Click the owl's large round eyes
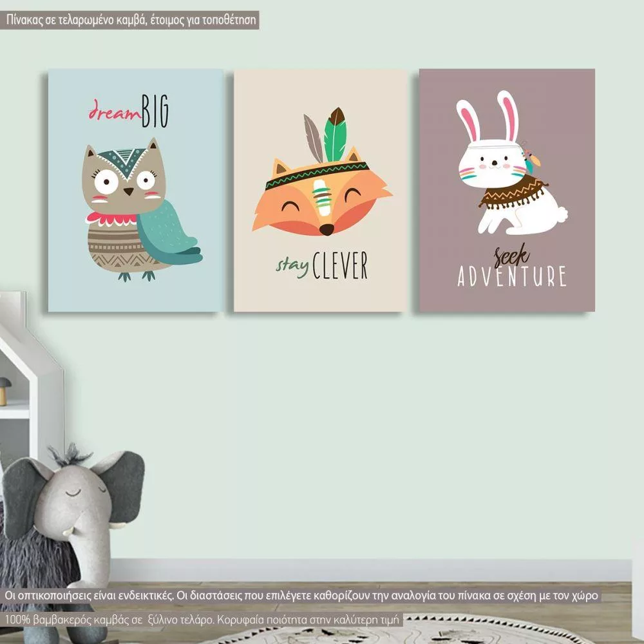This screenshot has height=644, width=644. 128,182
